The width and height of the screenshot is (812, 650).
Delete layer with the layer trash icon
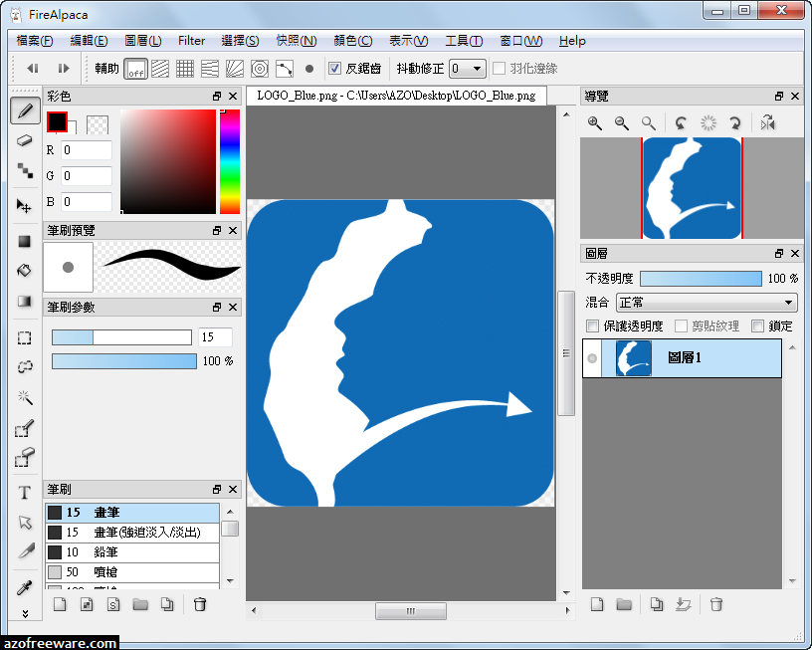(716, 604)
